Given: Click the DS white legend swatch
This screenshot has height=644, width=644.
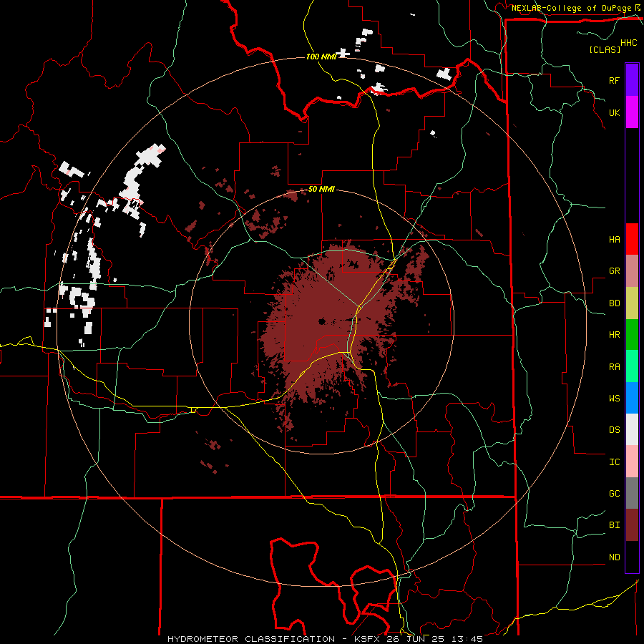Looking at the screenshot, I should point(632,429).
